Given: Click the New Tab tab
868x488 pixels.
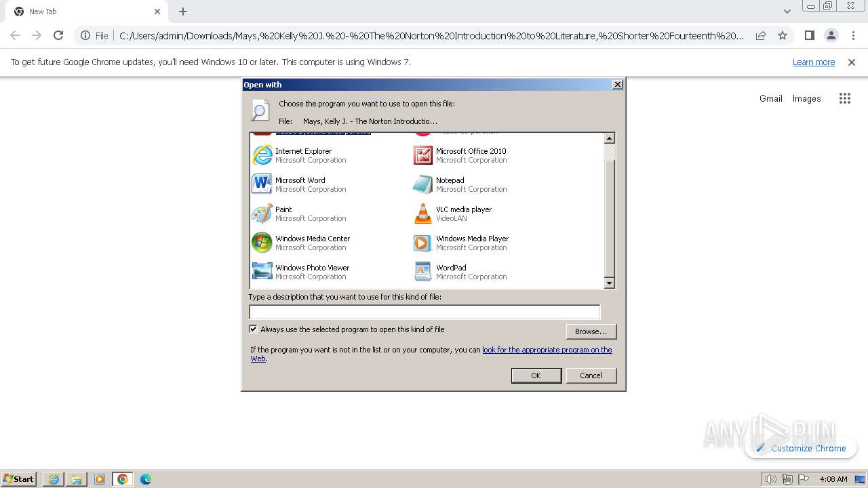Looking at the screenshot, I should [x=86, y=12].
